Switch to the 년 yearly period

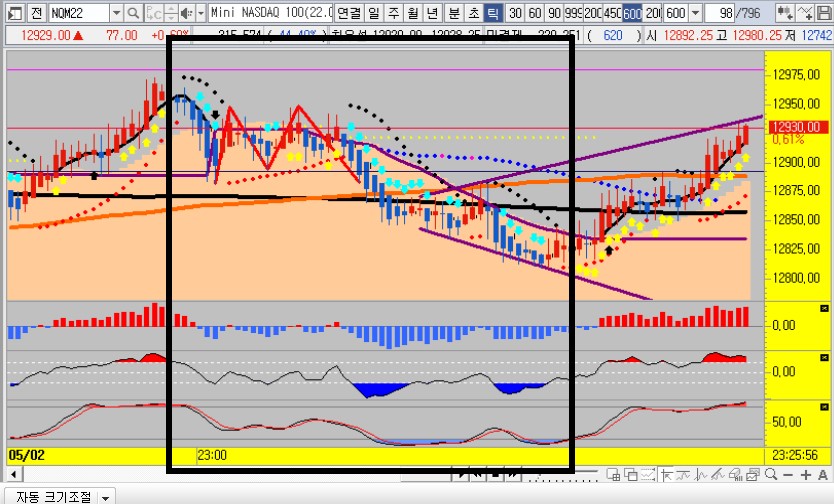click(x=432, y=13)
